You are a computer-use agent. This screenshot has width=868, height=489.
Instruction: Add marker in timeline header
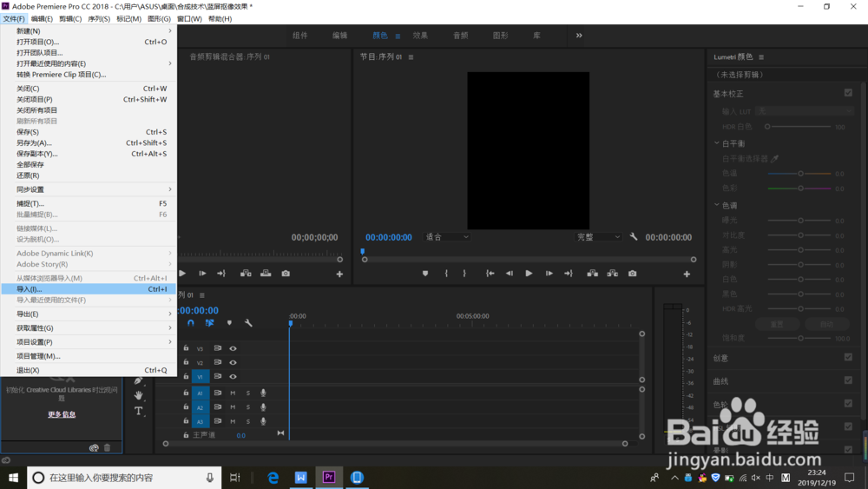[229, 323]
